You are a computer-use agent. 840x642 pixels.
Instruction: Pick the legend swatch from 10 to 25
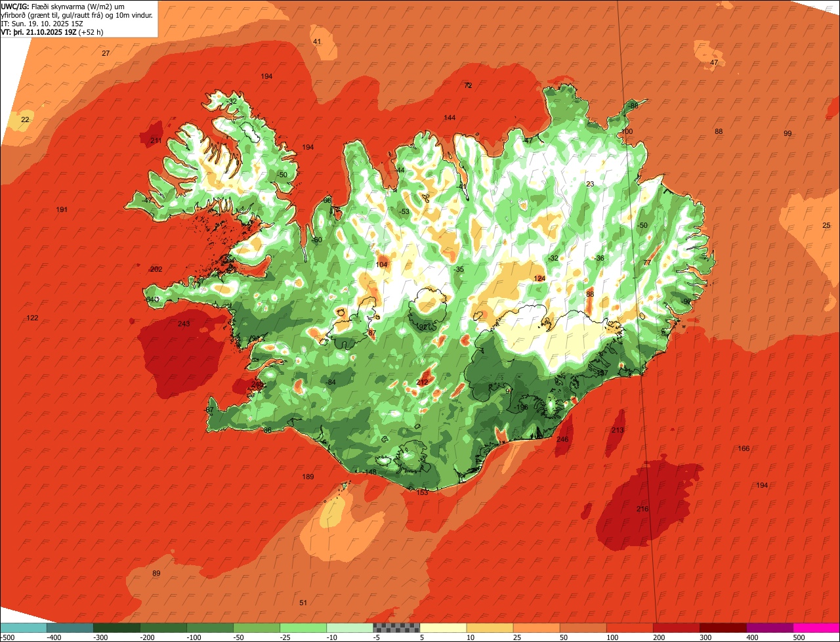tap(490, 628)
